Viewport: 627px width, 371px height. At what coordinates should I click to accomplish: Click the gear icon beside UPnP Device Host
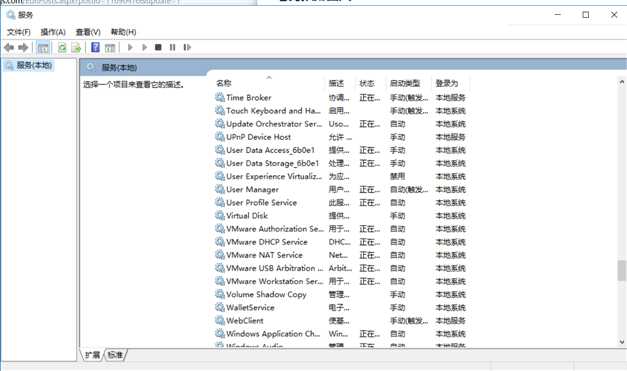click(220, 137)
